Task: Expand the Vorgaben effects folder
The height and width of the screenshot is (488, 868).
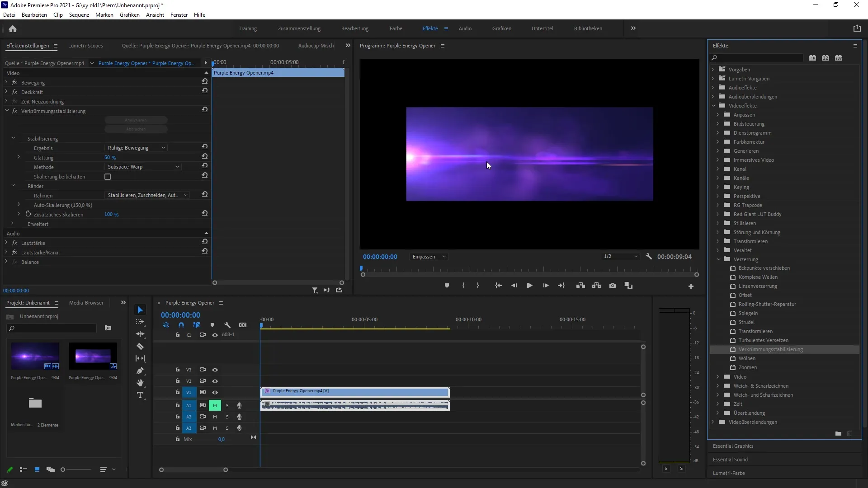Action: coord(713,70)
